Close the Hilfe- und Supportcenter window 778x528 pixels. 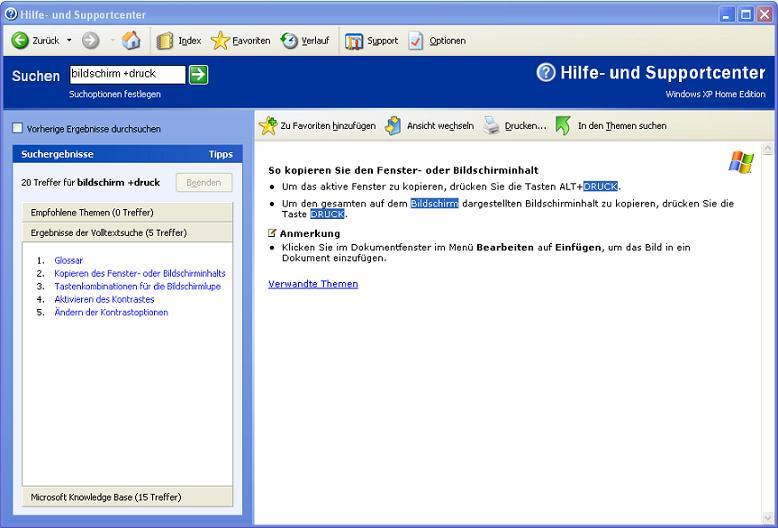764,14
